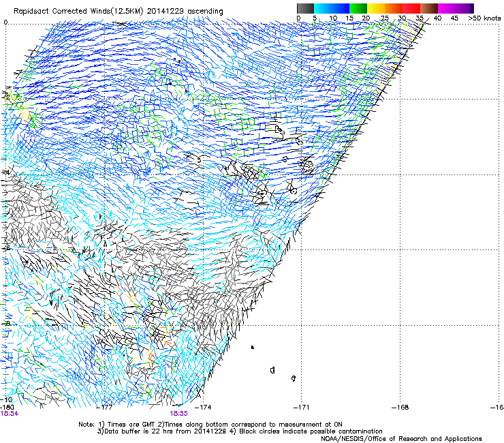
Task: Select the purple "18:55" time label
Action: pyautogui.click(x=178, y=414)
